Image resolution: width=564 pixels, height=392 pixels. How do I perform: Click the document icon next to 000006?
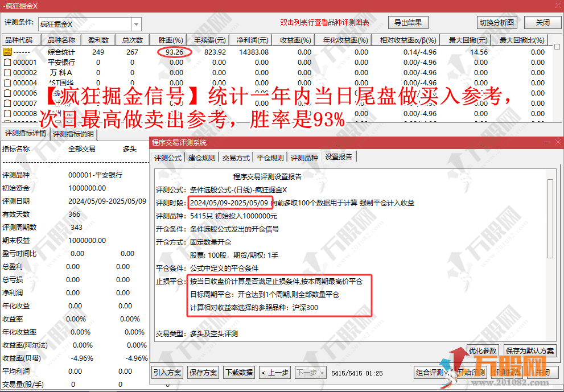coord(8,92)
